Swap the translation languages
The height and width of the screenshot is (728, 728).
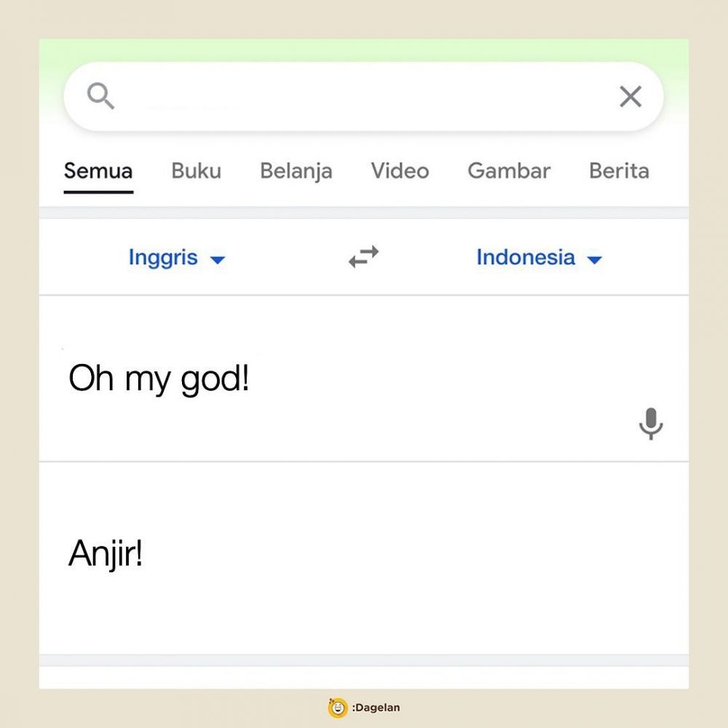click(x=363, y=257)
